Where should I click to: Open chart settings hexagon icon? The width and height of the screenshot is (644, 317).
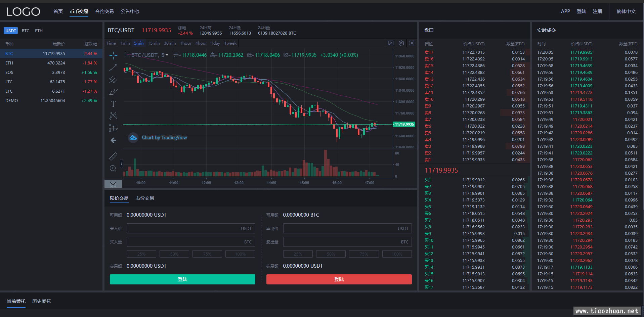coord(401,43)
